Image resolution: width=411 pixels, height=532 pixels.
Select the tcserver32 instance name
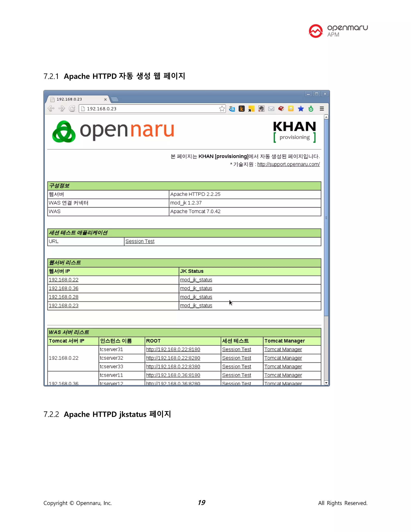point(111,358)
